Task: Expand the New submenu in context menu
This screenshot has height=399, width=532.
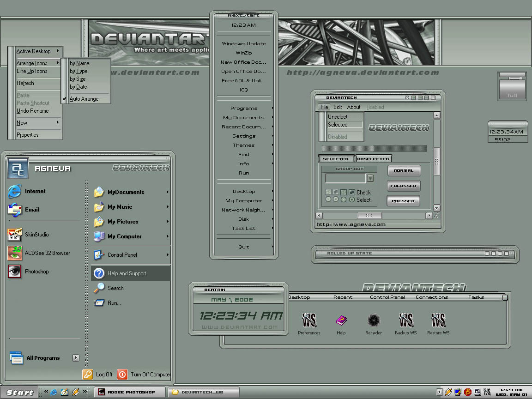Action: (39, 123)
